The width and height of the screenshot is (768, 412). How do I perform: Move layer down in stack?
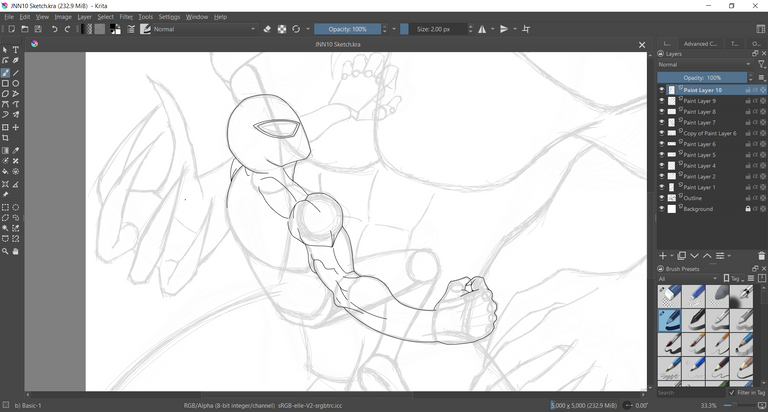tap(695, 256)
